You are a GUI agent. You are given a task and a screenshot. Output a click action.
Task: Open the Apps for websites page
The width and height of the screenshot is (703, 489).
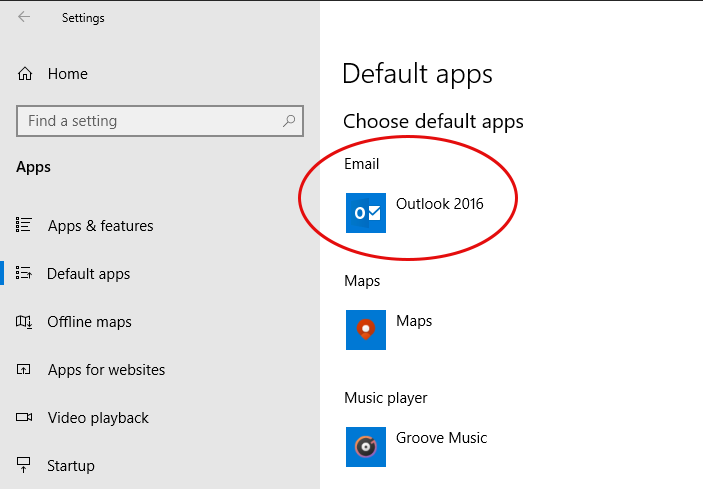coord(106,370)
